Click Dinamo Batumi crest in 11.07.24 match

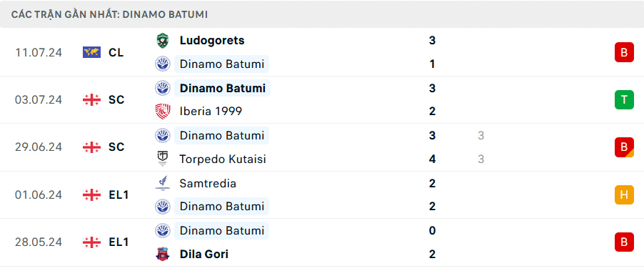pyautogui.click(x=163, y=64)
